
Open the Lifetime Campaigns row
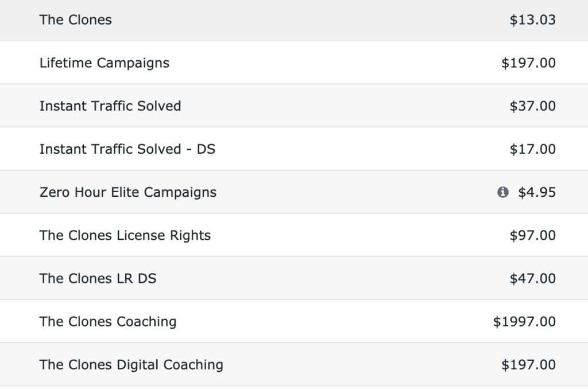pyautogui.click(x=294, y=63)
